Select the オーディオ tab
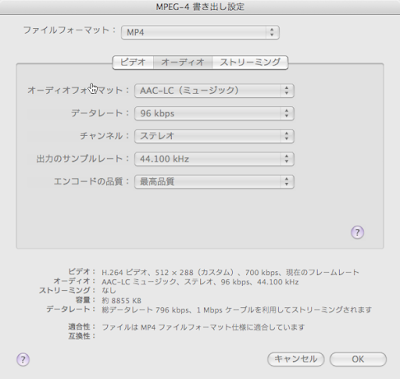Image resolution: width=400 pixels, height=379 pixels. [183, 62]
